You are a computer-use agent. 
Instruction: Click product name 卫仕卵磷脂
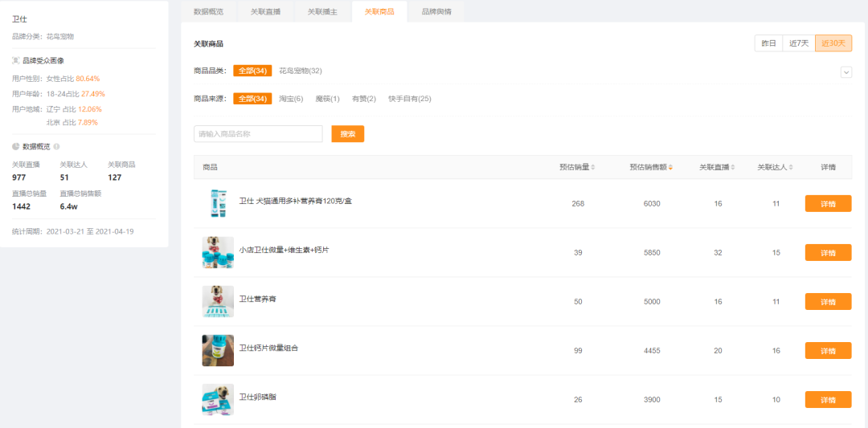257,397
